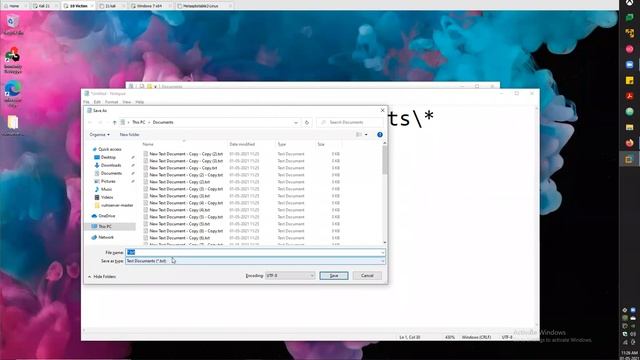Image resolution: width=640 pixels, height=360 pixels.
Task: Sort files by Size column header
Action: click(x=329, y=144)
